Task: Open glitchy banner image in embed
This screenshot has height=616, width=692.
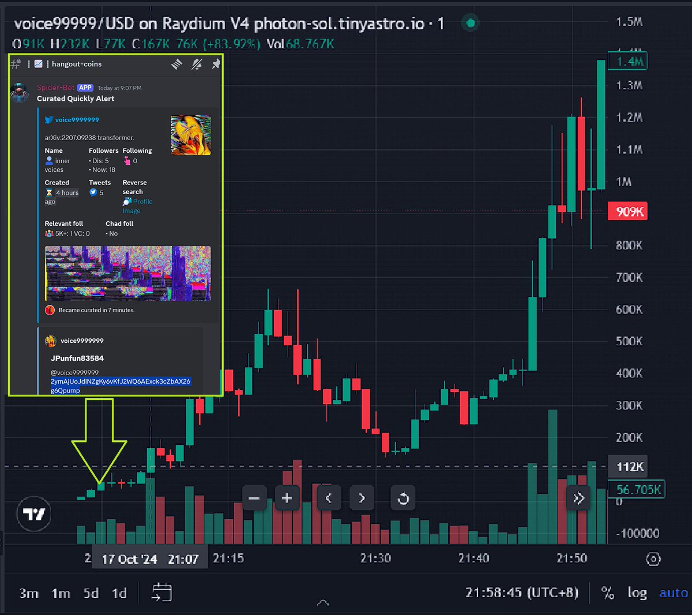Action: (128, 274)
